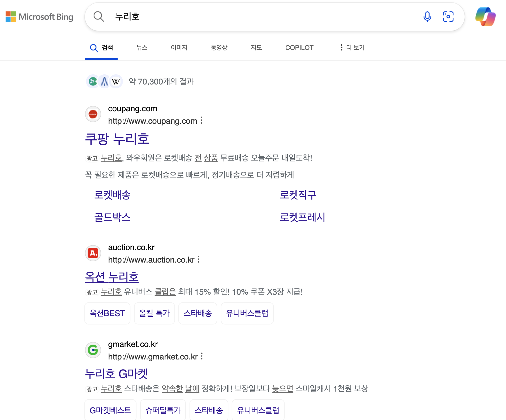Click the coupang.com favicon
Screen dimensions: 506x420
[93, 114]
